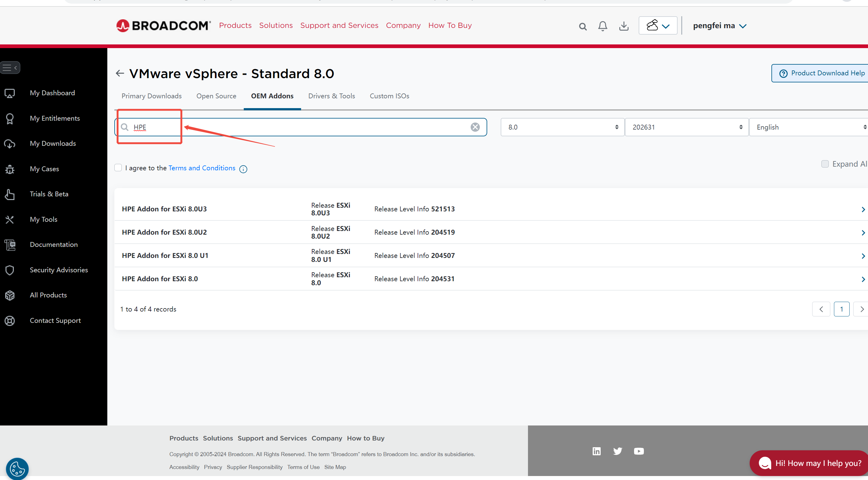868x480 pixels.
Task: Open the 8.0 version dropdown
Action: 562,127
